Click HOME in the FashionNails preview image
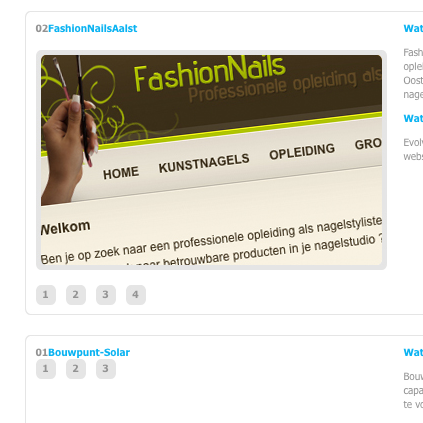The width and height of the screenshot is (423, 423). point(121,173)
